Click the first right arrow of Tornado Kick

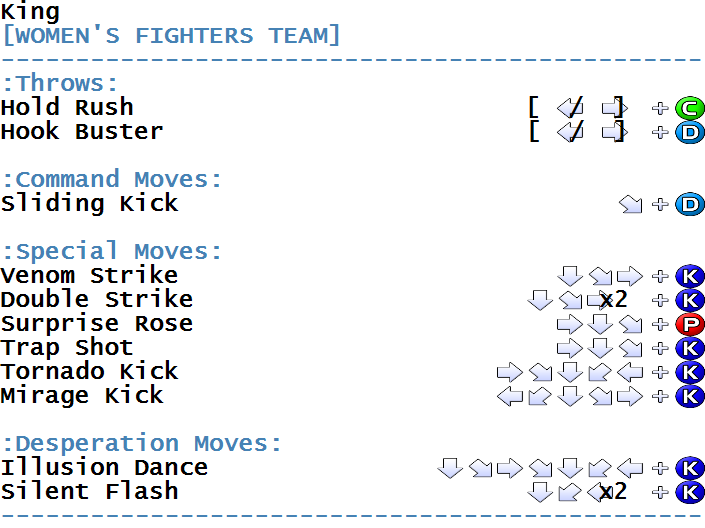click(x=510, y=372)
